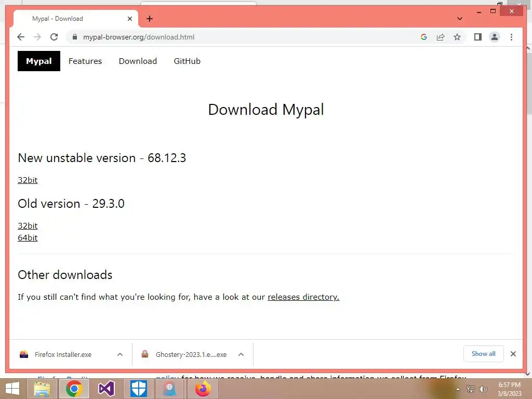Download 32bit of version 68.12.3
Screen dimensions: 532x399
(28, 180)
